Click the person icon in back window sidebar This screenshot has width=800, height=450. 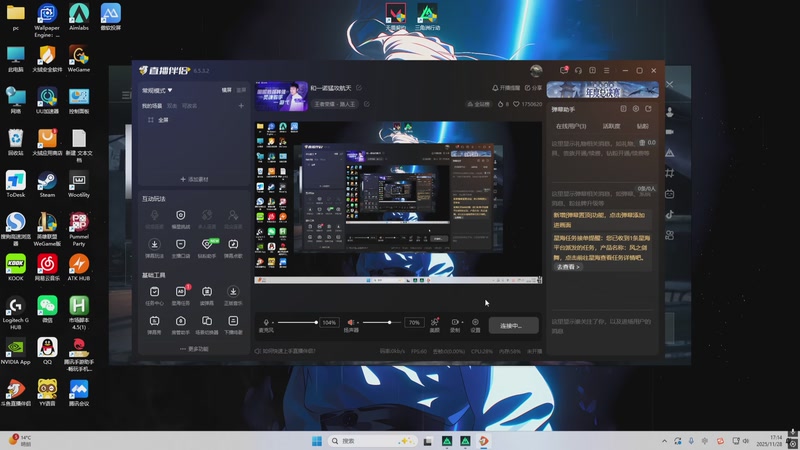click(670, 112)
